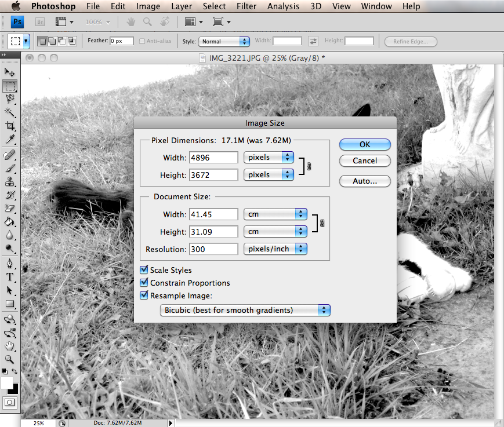Click pixel Width field showing 4896
Image resolution: width=504 pixels, height=427 pixels.
pyautogui.click(x=213, y=158)
